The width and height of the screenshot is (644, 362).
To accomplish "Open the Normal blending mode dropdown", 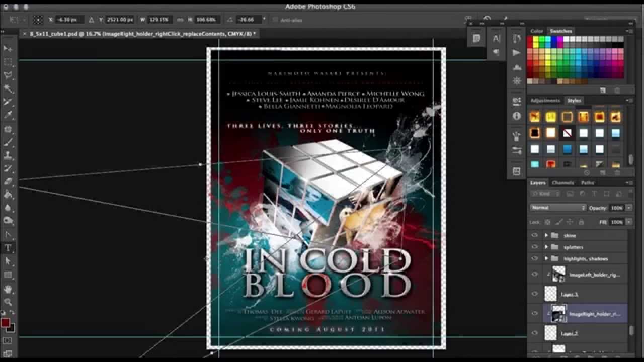I will click(557, 208).
